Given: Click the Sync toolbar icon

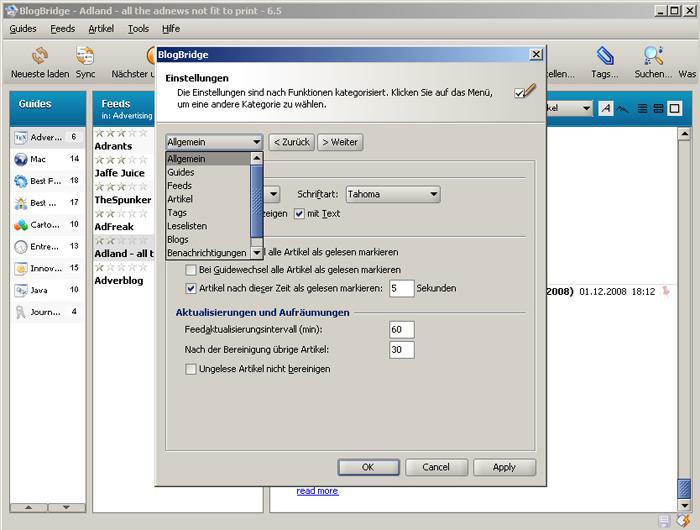Looking at the screenshot, I should (x=85, y=56).
